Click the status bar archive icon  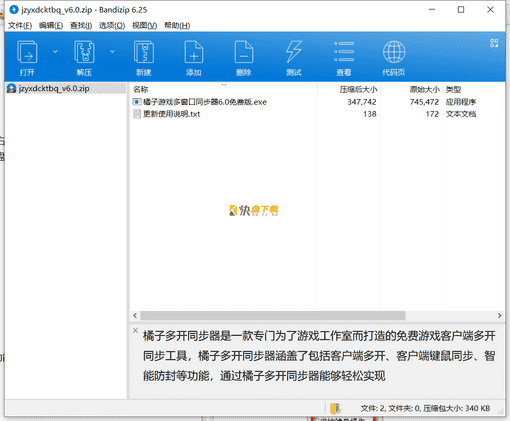[335, 408]
